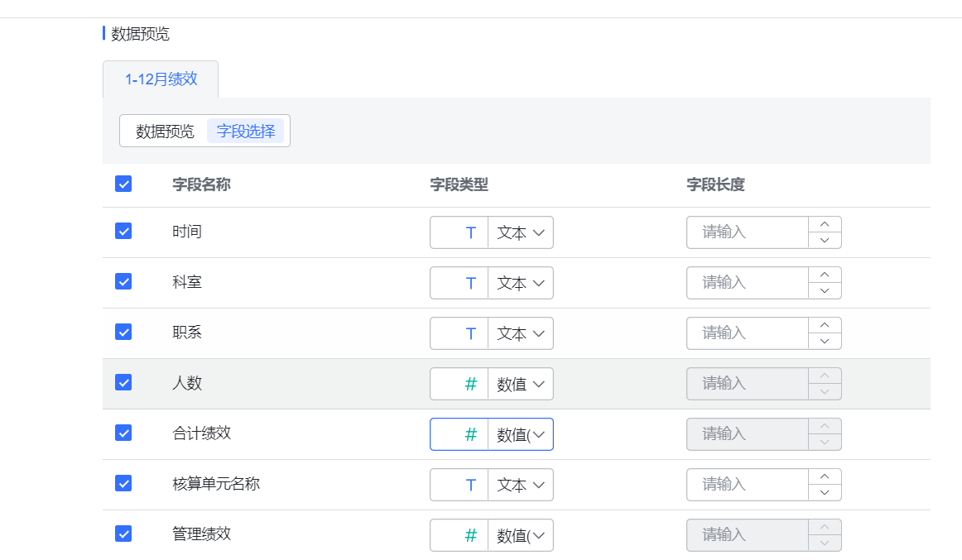
Task: Click the 合计绩效 field name
Action: (x=201, y=433)
